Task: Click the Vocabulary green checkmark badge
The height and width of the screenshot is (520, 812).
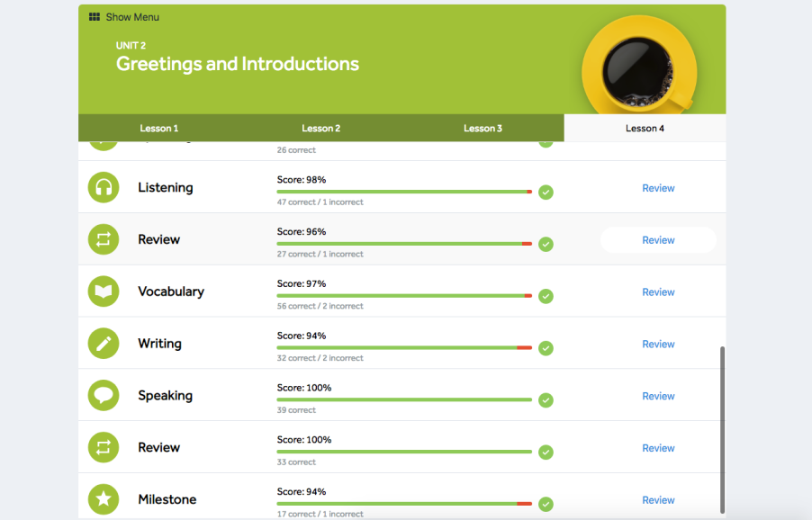Action: (546, 297)
